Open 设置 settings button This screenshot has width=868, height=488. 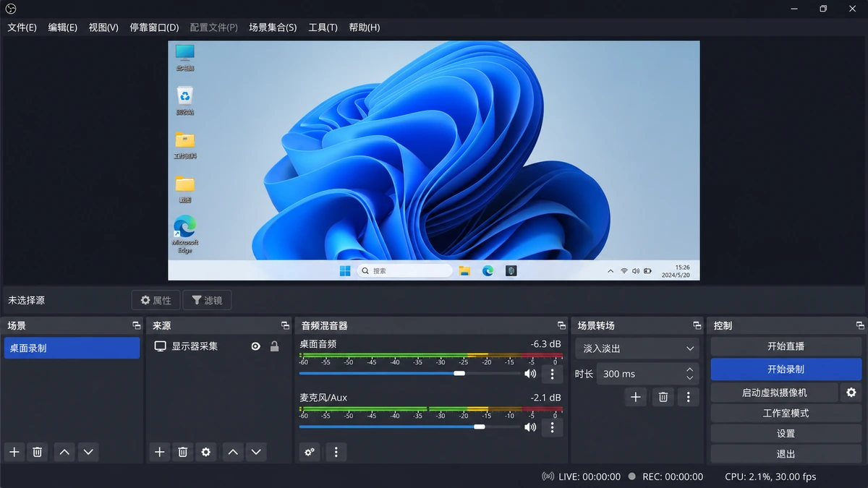786,434
